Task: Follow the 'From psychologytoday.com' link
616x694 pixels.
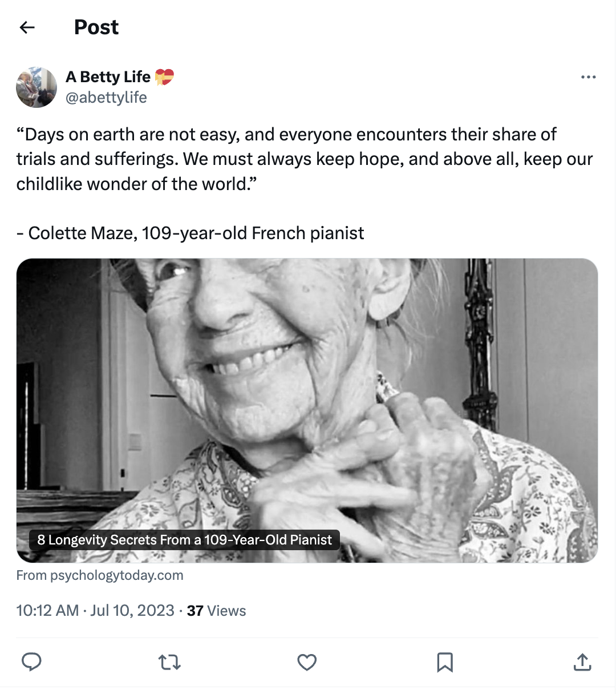Action: [x=100, y=575]
